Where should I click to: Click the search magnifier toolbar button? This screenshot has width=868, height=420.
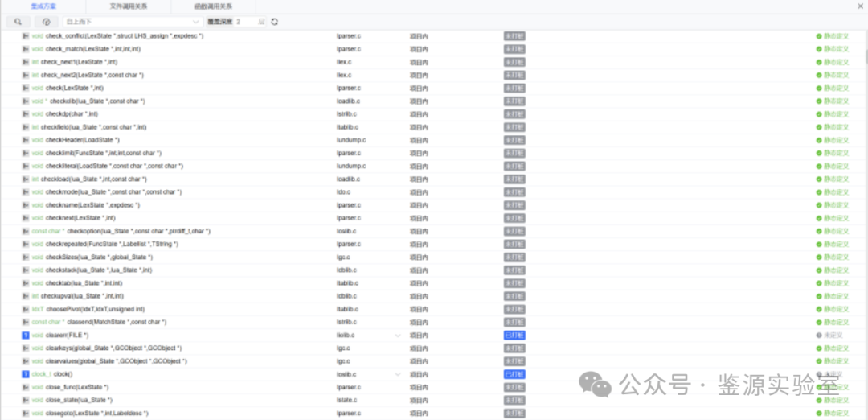coord(18,22)
